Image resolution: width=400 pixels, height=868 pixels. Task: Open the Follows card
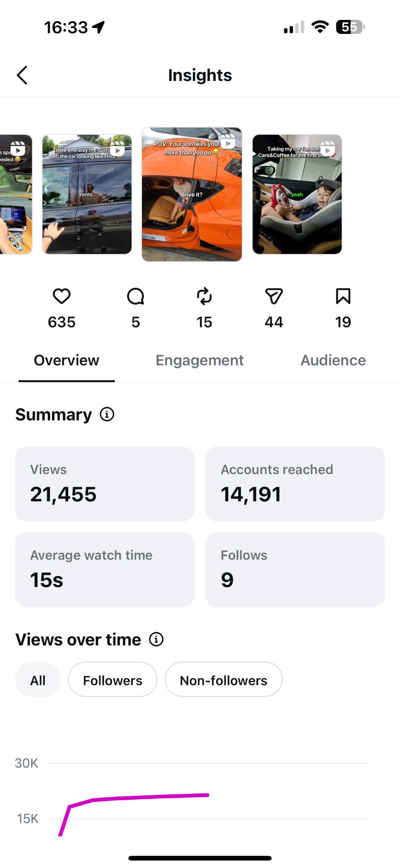(x=295, y=570)
